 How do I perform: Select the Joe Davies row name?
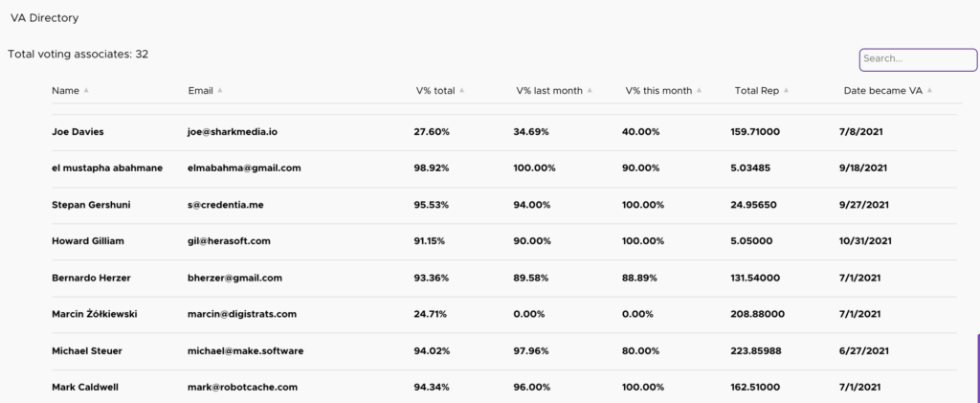78,131
